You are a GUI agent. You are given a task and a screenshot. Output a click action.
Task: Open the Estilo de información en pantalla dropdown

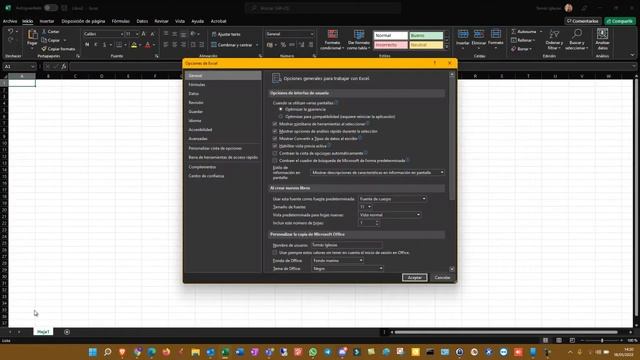[377, 173]
